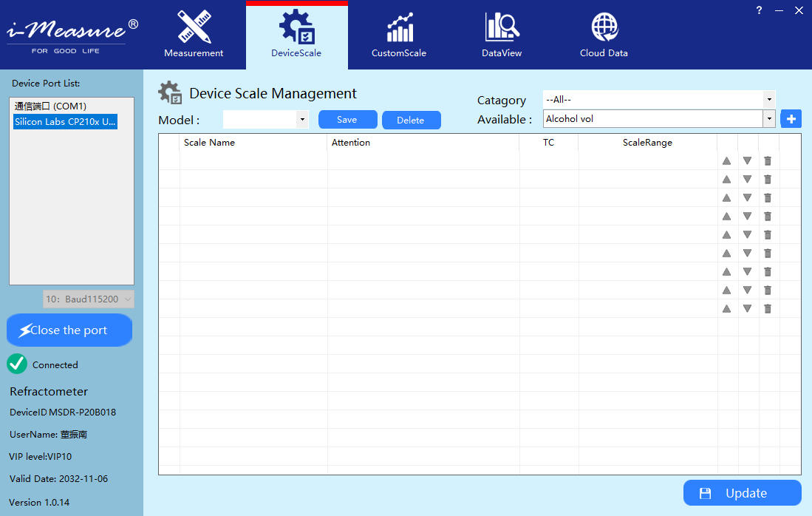The width and height of the screenshot is (812, 516).
Task: Move the third row down with arrow
Action: (747, 197)
